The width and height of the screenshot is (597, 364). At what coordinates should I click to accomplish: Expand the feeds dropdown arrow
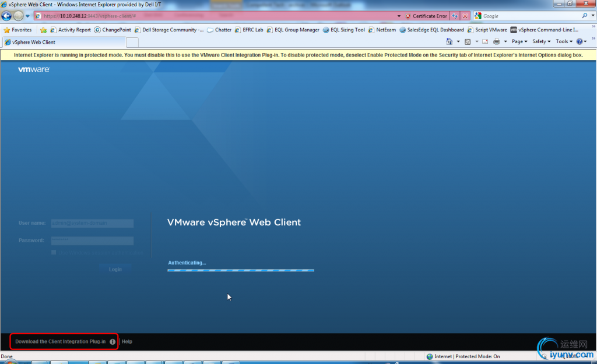[x=477, y=41]
